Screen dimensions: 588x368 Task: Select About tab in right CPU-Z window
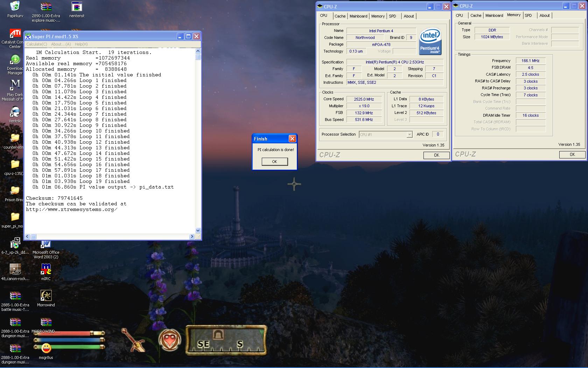545,15
